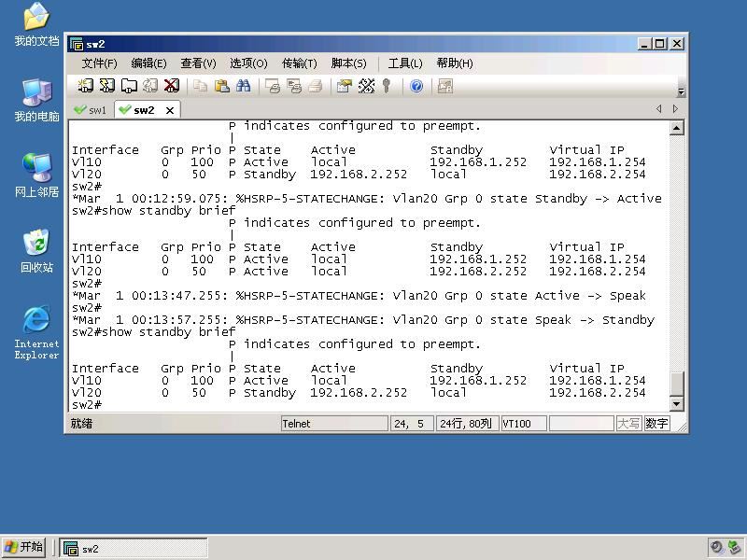This screenshot has width=747, height=560.
Task: Click the grayed printer icon
Action: click(x=316, y=86)
